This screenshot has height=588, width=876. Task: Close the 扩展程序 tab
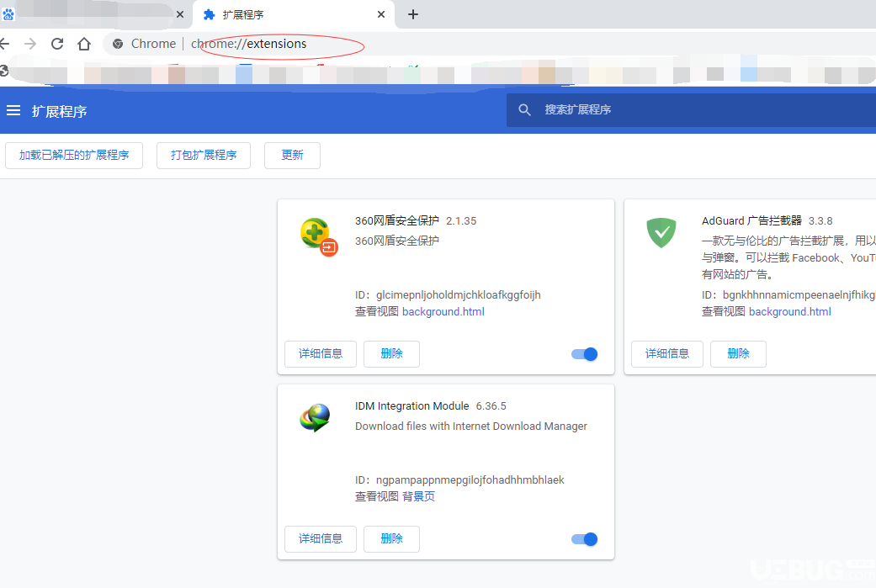[381, 14]
